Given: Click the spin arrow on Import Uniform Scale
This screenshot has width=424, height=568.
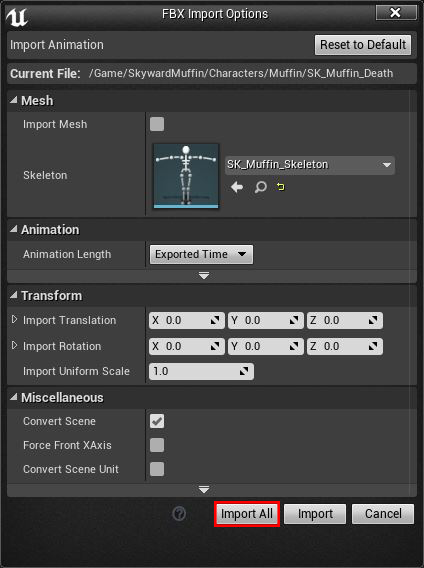Looking at the screenshot, I should point(244,371).
